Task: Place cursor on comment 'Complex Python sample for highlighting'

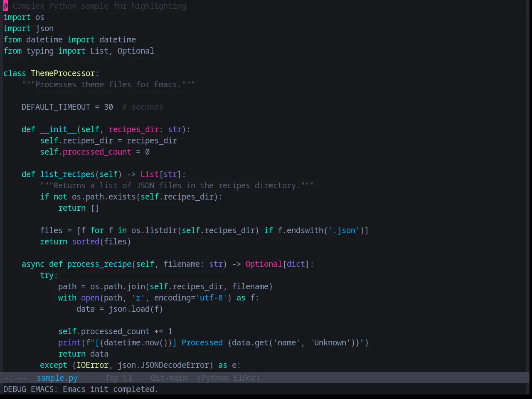Action: coord(99,6)
